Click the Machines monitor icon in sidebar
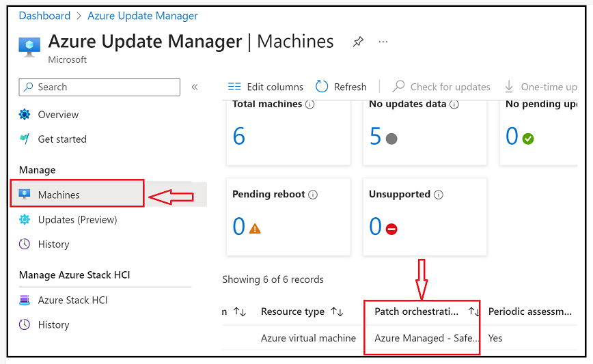The image size is (593, 364). point(25,194)
